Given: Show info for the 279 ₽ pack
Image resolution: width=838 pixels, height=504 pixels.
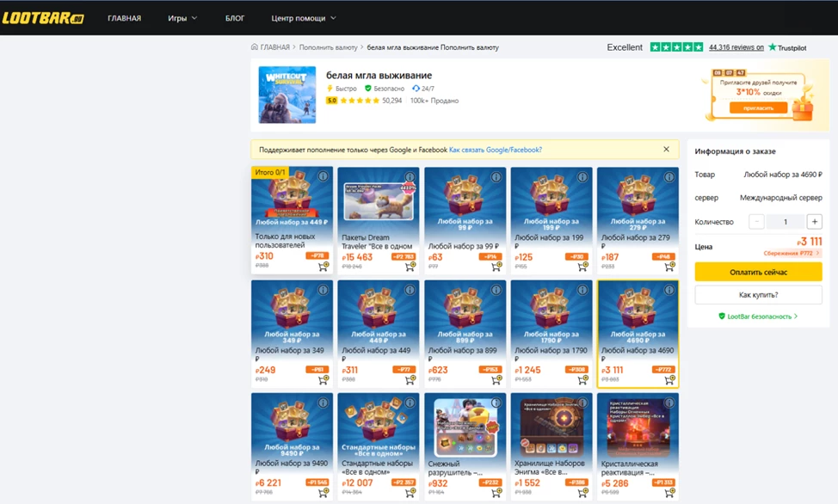Looking at the screenshot, I should pos(669,177).
